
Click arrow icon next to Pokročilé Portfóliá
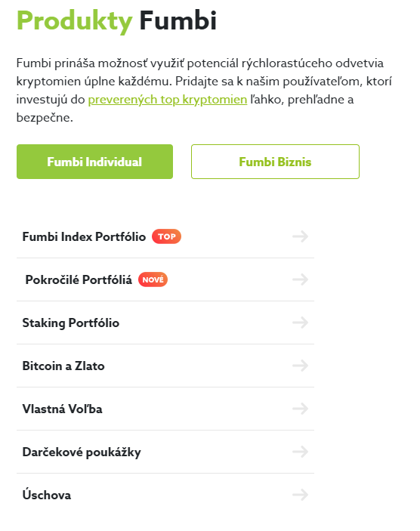click(x=300, y=279)
